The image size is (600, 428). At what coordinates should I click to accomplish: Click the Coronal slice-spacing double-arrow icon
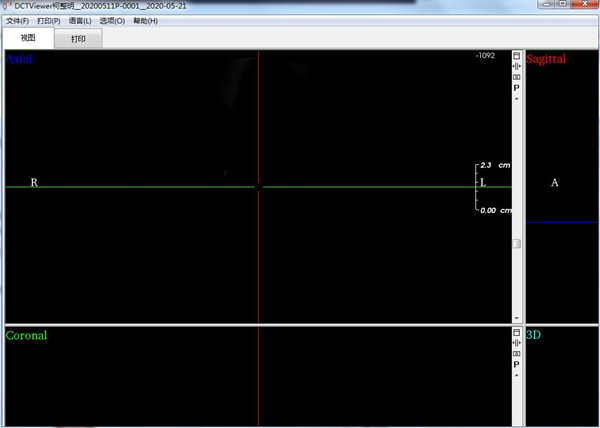pyautogui.click(x=517, y=343)
